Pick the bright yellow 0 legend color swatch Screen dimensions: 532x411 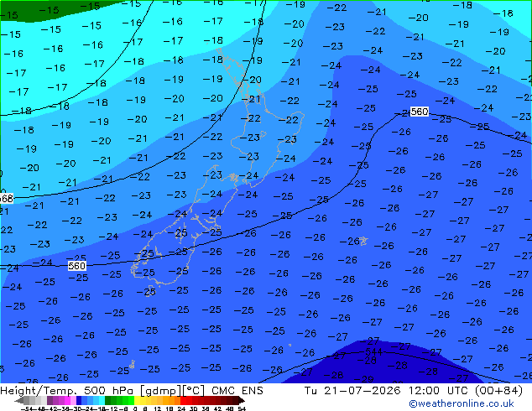click(137, 400)
